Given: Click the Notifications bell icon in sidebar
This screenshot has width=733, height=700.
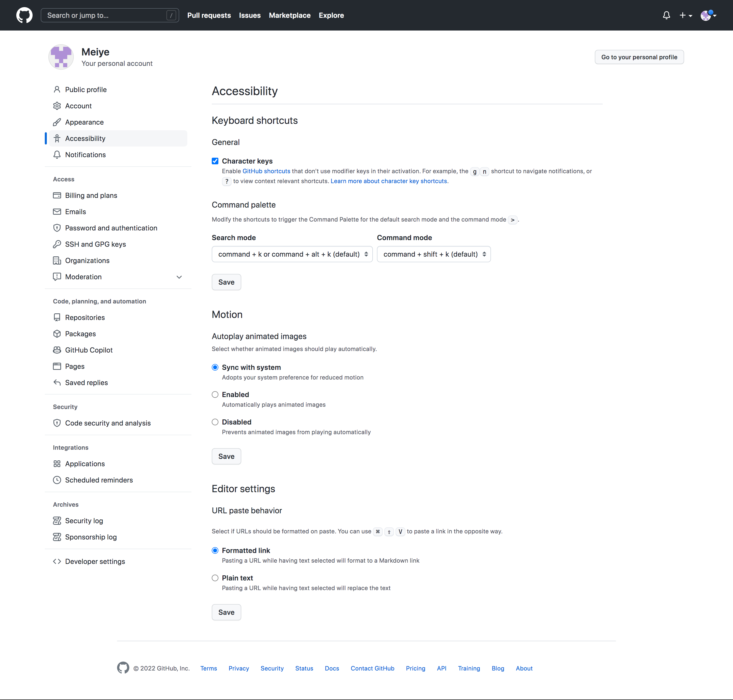Looking at the screenshot, I should click(x=57, y=155).
